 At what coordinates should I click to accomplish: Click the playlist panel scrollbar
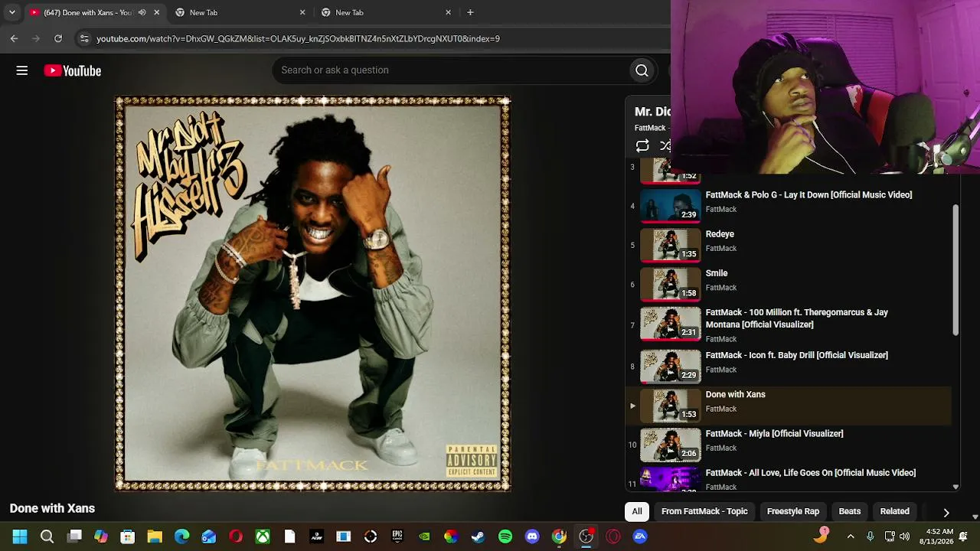[x=955, y=270]
